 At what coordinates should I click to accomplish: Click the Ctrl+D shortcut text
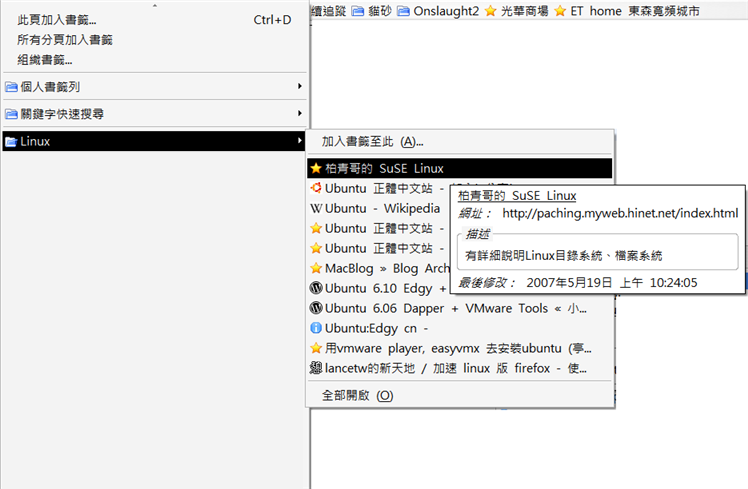coord(272,20)
